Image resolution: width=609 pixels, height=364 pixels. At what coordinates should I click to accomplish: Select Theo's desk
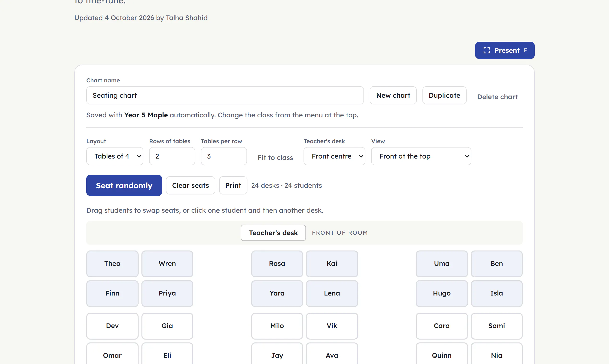[112, 264]
